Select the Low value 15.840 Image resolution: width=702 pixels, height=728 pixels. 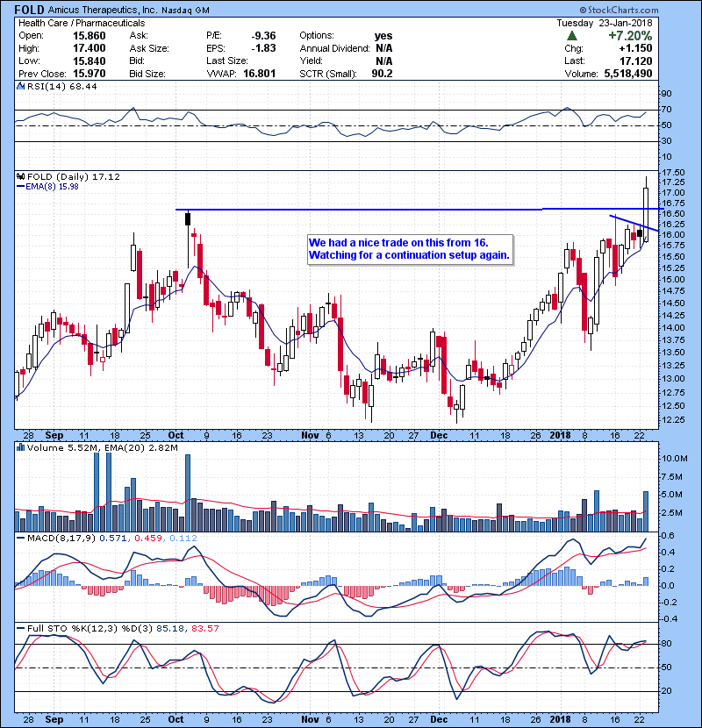click(90, 61)
